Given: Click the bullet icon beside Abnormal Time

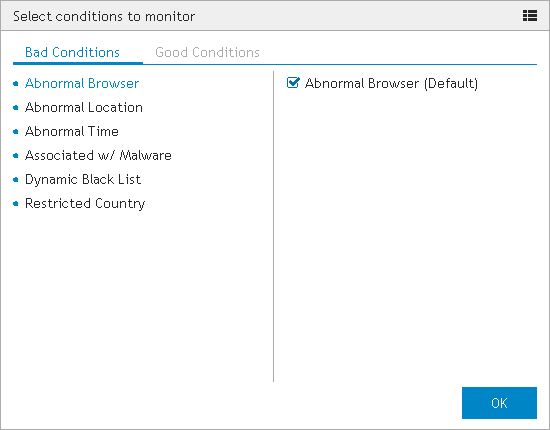Looking at the screenshot, I should tap(15, 132).
